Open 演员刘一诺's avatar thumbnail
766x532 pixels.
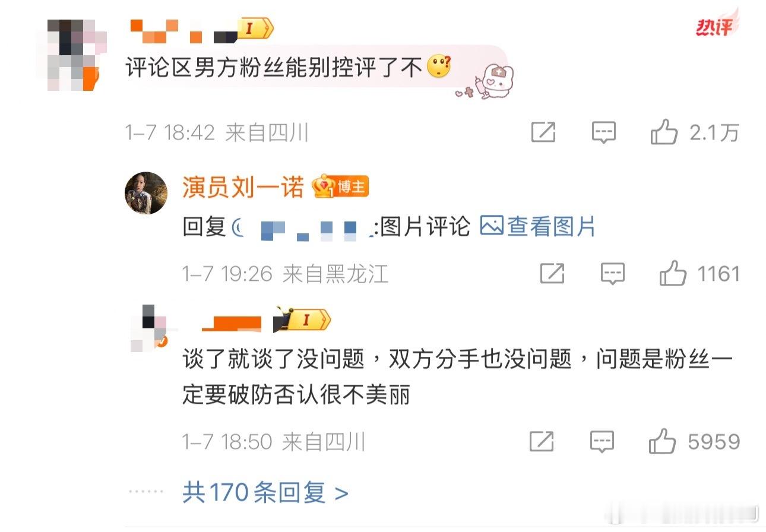tap(145, 193)
